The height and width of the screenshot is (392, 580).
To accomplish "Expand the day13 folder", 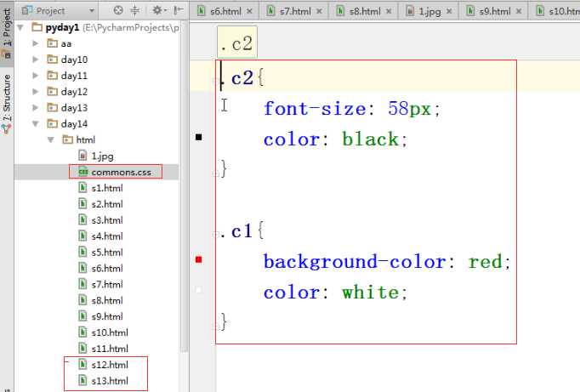I will (36, 108).
